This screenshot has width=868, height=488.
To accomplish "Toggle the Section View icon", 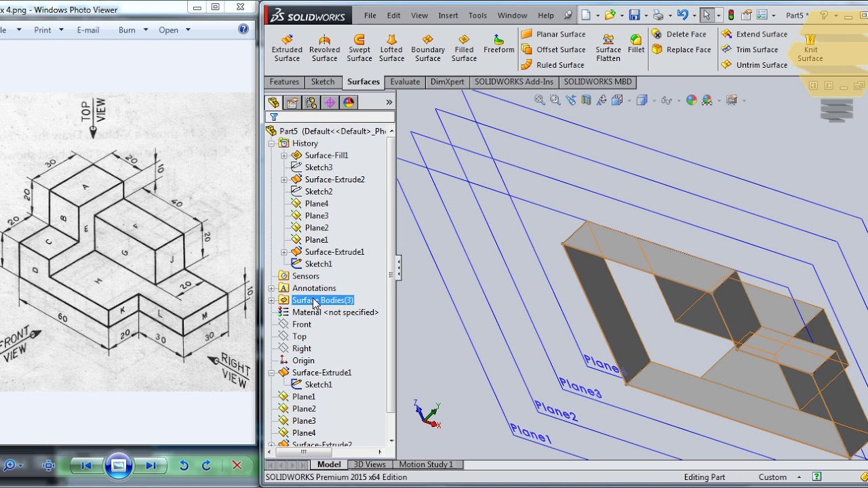I will click(586, 100).
